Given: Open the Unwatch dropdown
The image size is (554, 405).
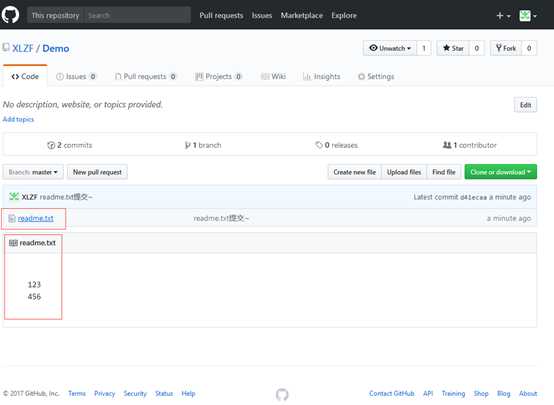Looking at the screenshot, I should click(x=390, y=48).
